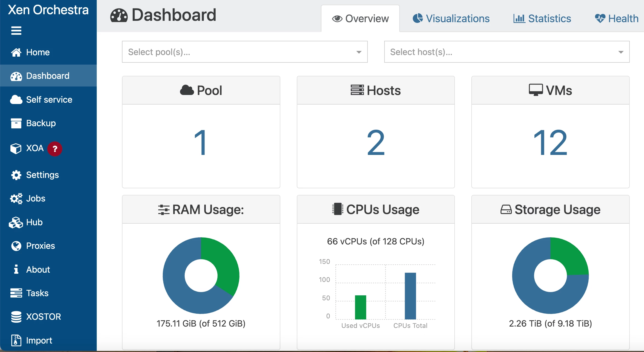The width and height of the screenshot is (644, 352).
Task: Click the Dashboard gauge icon in sidebar
Action: [16, 76]
